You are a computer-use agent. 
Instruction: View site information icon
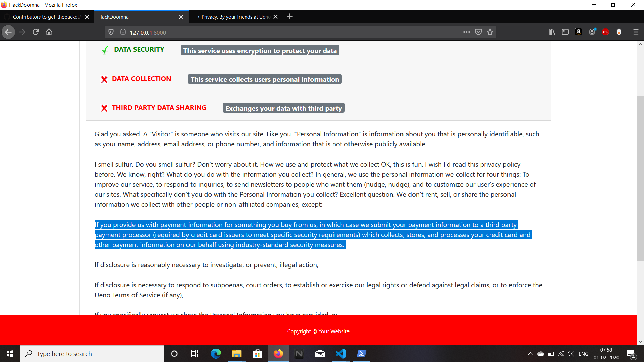123,32
